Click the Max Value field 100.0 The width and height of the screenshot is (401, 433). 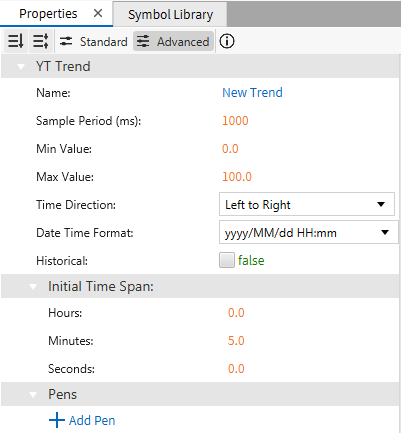[237, 176]
